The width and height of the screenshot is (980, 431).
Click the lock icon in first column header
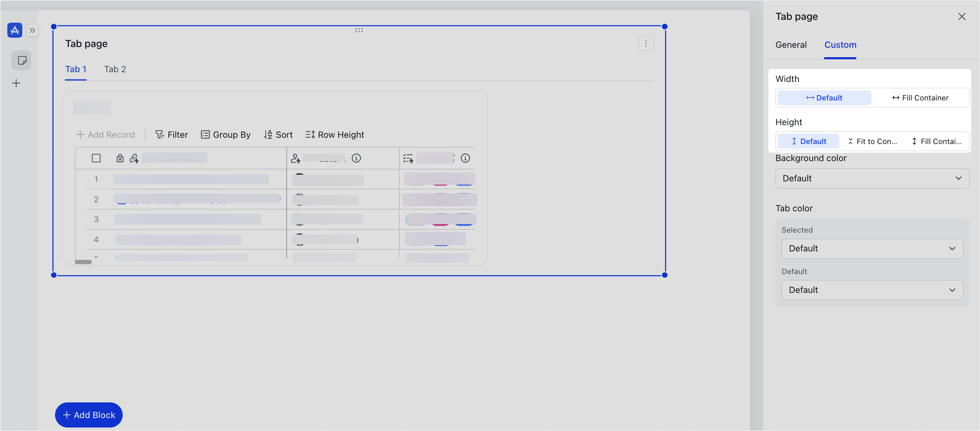click(x=120, y=158)
